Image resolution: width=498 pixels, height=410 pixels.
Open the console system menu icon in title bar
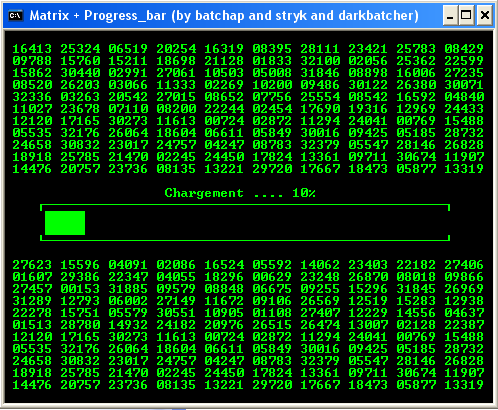[x=16, y=15]
